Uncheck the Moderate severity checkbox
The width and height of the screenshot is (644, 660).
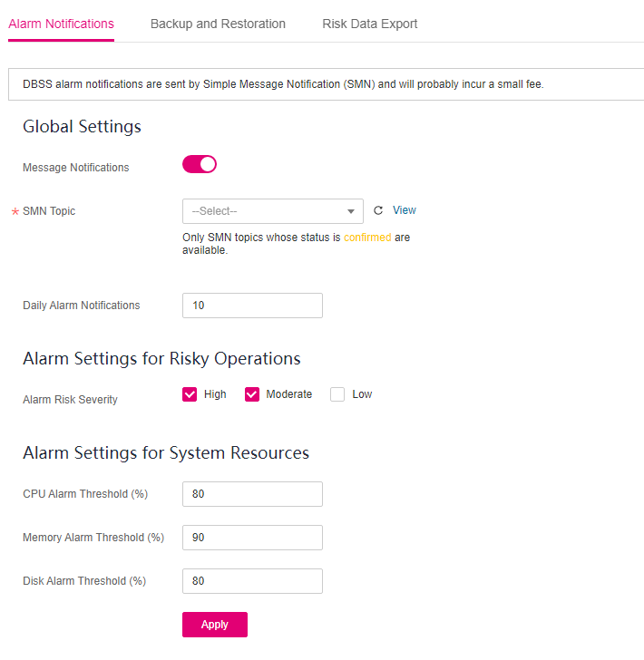(x=252, y=394)
